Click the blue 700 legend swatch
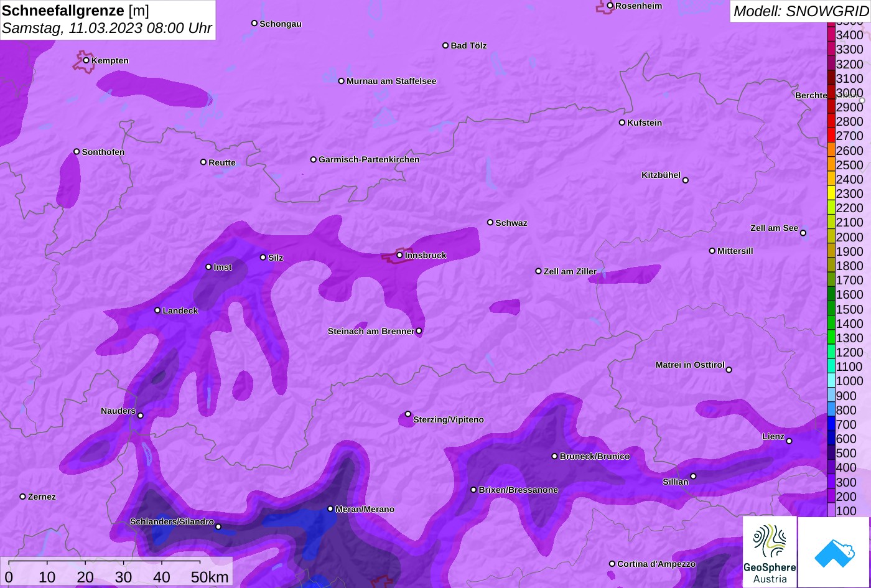The image size is (871, 588). tap(831, 424)
